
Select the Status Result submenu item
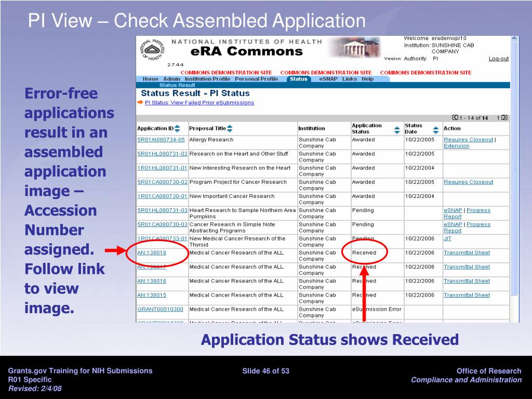click(177, 85)
